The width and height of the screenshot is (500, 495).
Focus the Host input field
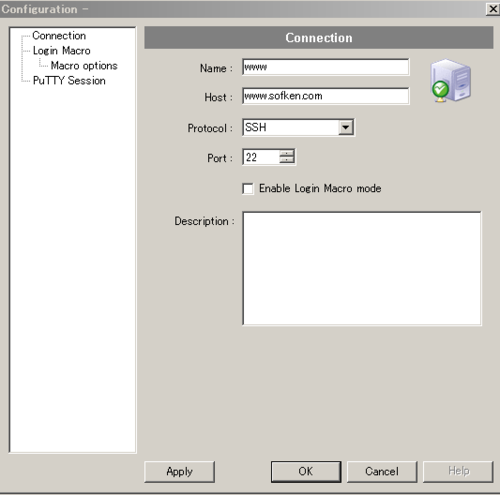(x=326, y=96)
